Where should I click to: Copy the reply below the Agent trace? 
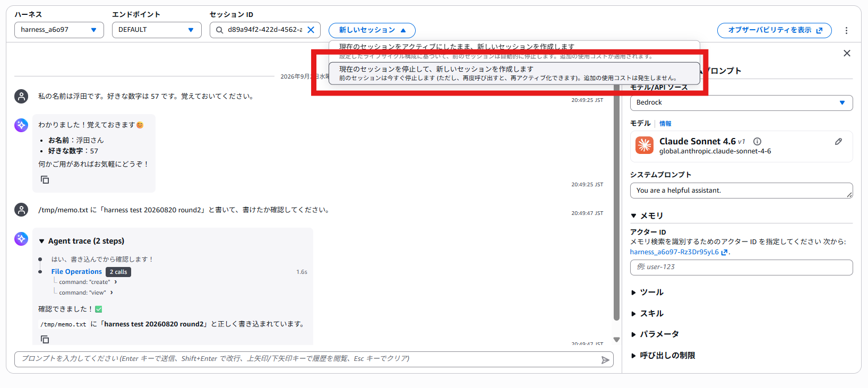45,339
